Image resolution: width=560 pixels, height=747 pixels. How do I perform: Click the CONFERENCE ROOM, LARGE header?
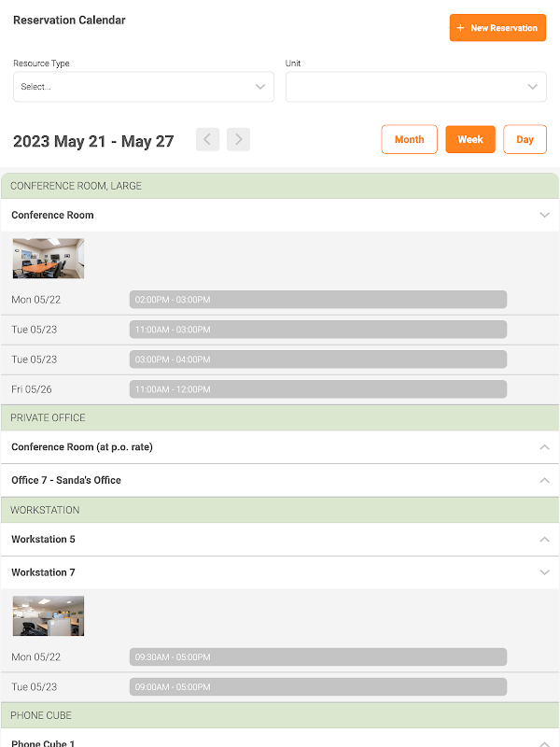point(280,186)
